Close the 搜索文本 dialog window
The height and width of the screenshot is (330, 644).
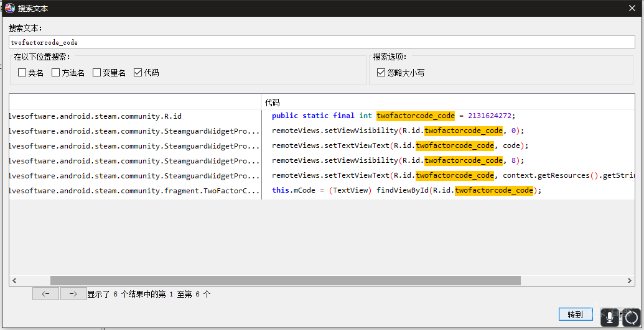[x=632, y=8]
